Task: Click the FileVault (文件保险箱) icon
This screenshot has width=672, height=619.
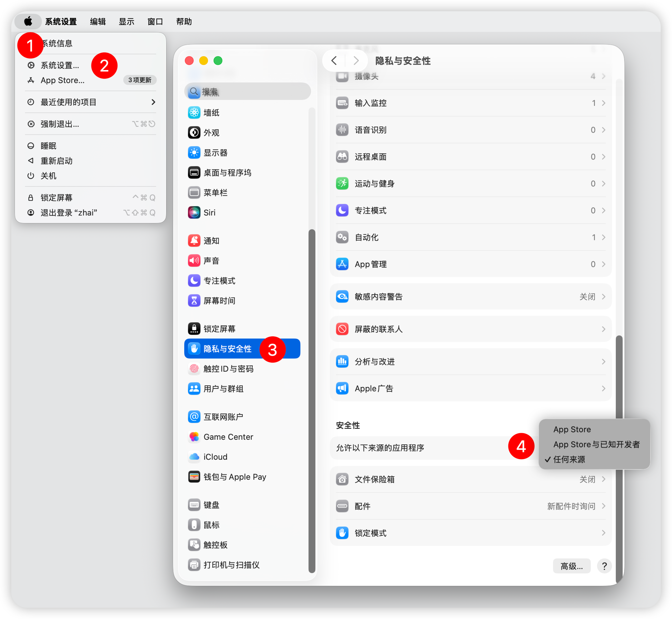Action: click(x=342, y=479)
